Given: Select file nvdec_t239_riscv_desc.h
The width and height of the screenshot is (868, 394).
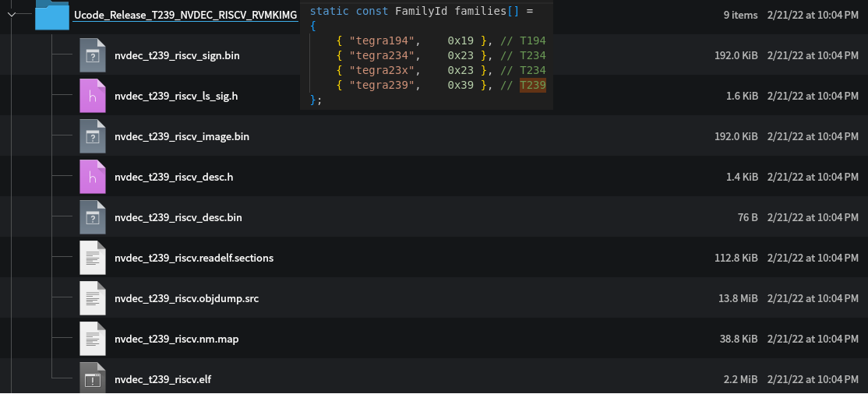Looking at the screenshot, I should click(x=174, y=177).
